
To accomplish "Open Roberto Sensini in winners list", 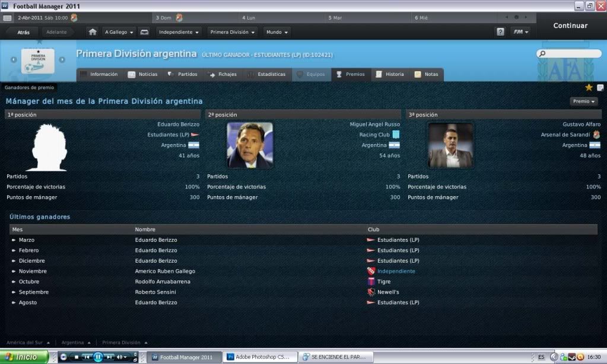I will coord(155,292).
